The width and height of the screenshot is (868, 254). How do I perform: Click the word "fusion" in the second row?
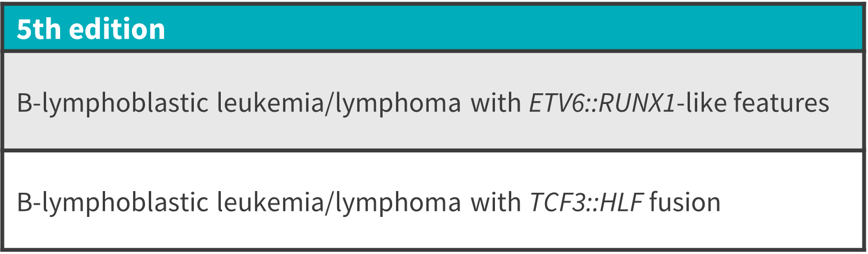(x=685, y=202)
